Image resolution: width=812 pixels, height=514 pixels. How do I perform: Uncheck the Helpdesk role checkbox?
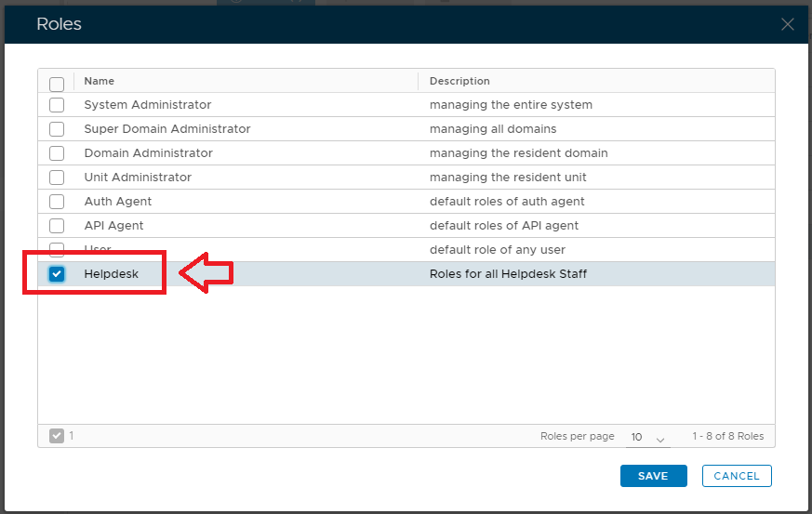coord(57,274)
